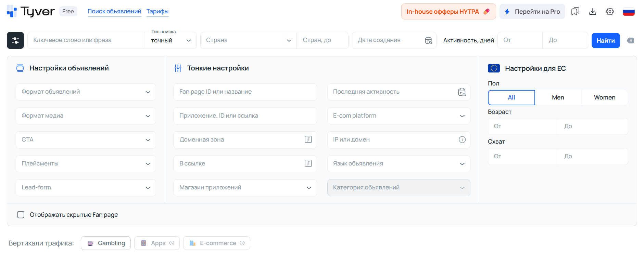Click Перейти на Pro button

click(532, 12)
